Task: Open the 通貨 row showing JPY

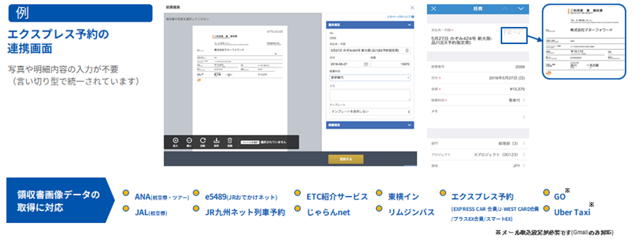Action: point(478,166)
